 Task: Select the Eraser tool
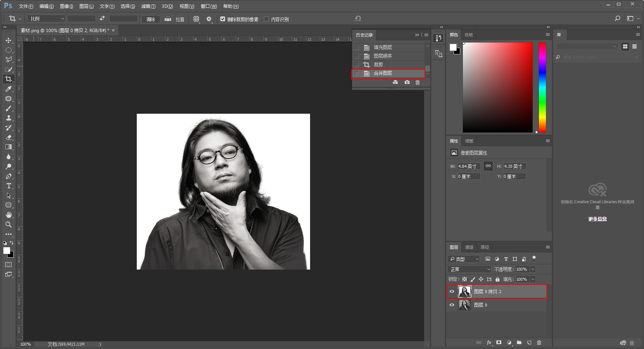pos(9,137)
